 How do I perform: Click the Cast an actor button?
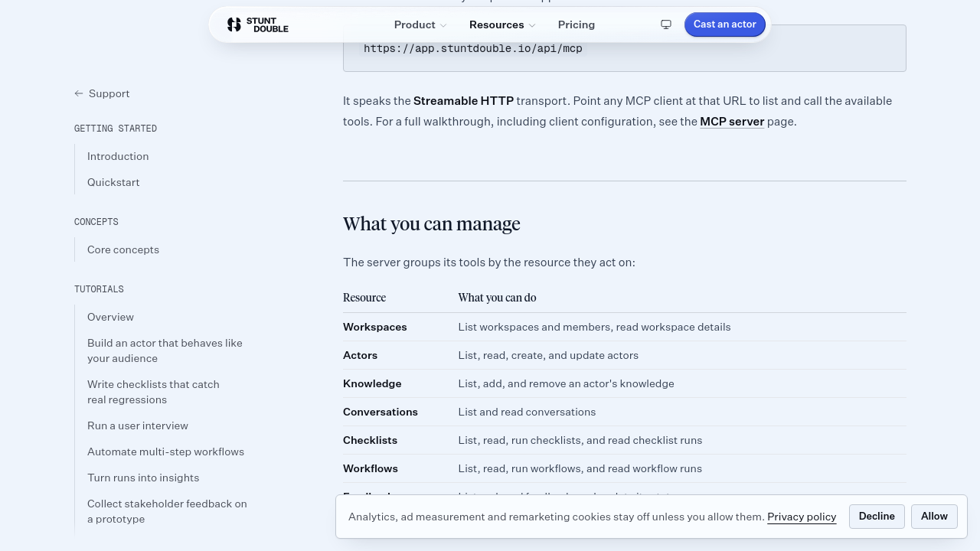[725, 24]
